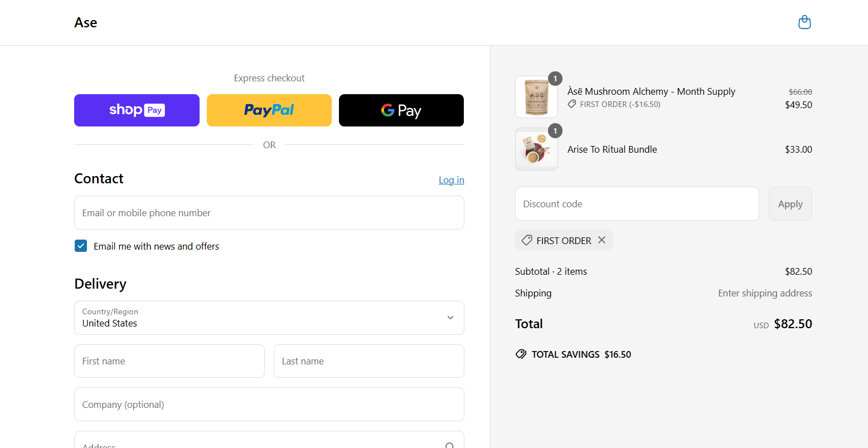Click the First name input field
The height and width of the screenshot is (448, 868).
169,361
